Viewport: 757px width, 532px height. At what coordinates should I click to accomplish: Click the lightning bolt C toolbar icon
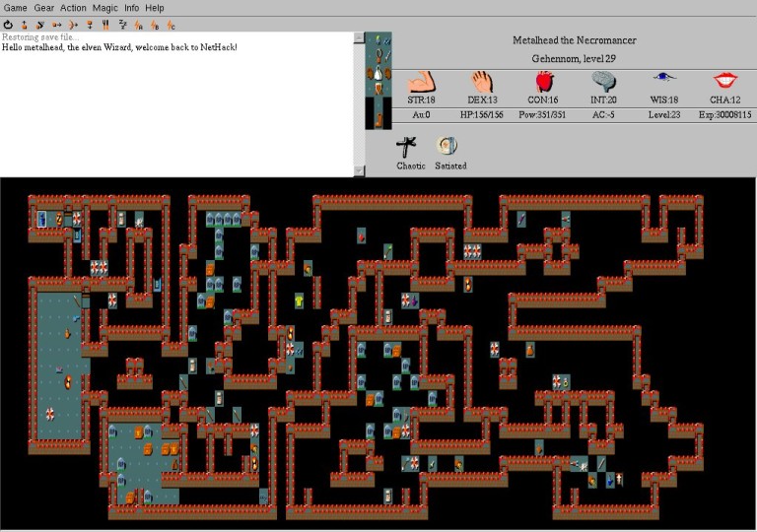tap(171, 24)
